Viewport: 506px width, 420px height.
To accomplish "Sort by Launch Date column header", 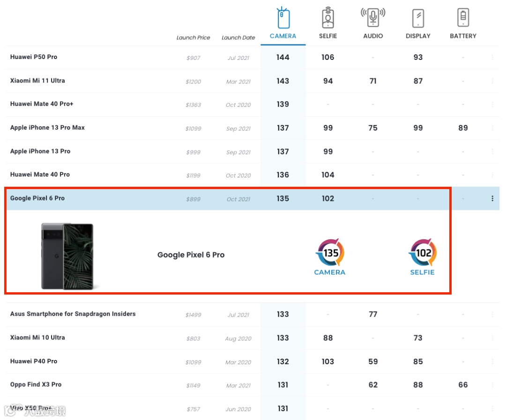I will click(x=238, y=38).
